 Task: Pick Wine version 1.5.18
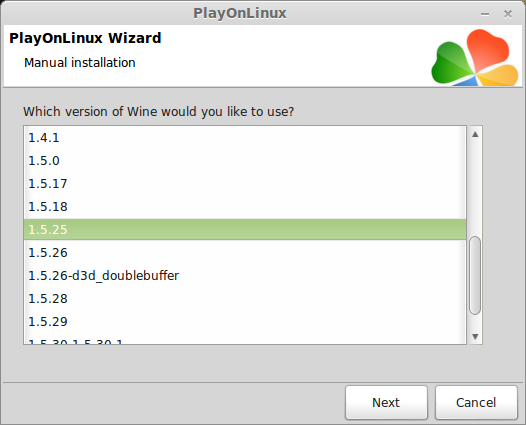coord(245,207)
